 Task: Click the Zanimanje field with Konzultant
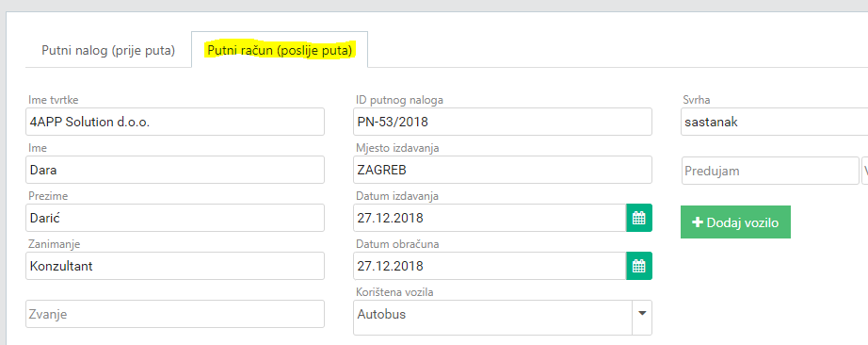(175, 266)
